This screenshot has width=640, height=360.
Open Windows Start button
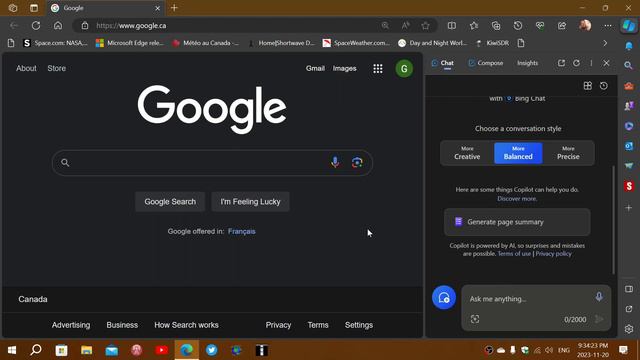coord(12,350)
